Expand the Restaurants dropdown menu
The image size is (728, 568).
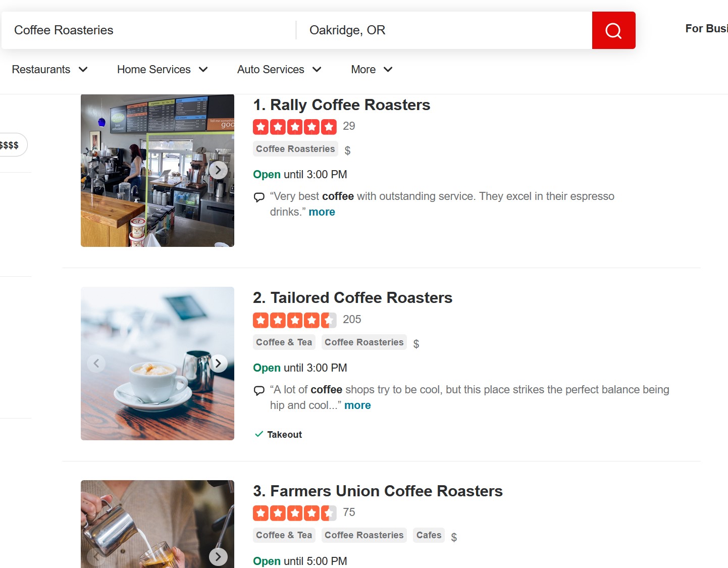(x=49, y=70)
